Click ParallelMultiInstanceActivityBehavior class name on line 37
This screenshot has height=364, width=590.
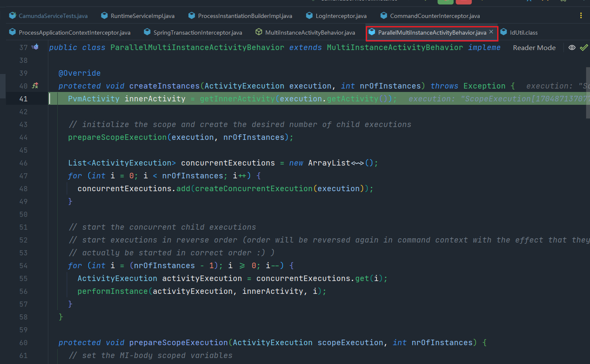point(197,47)
